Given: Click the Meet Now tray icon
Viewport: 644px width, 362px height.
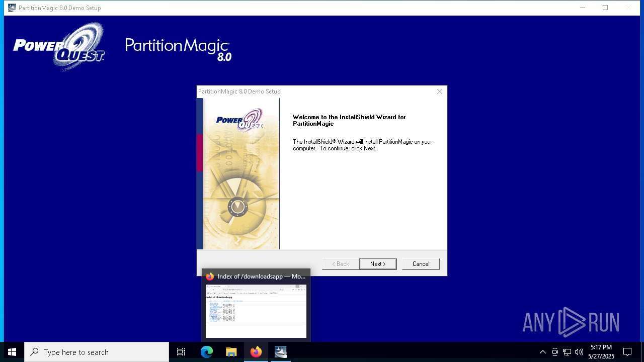Looking at the screenshot, I should [x=555, y=352].
